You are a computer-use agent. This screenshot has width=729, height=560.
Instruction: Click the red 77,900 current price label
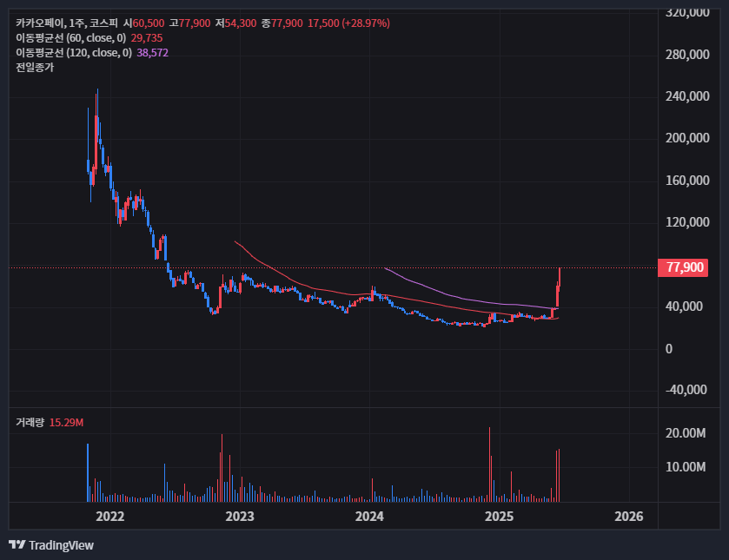[683, 267]
